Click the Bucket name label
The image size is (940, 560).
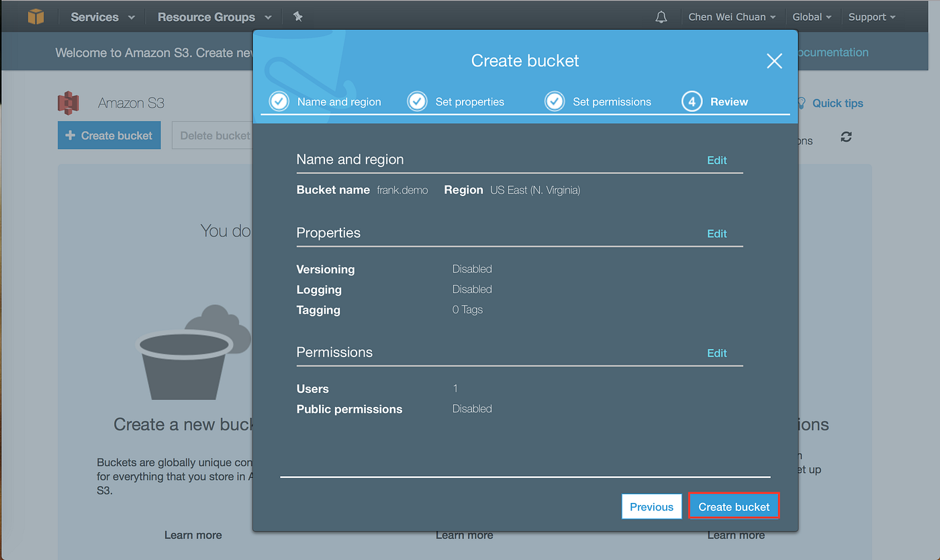333,190
